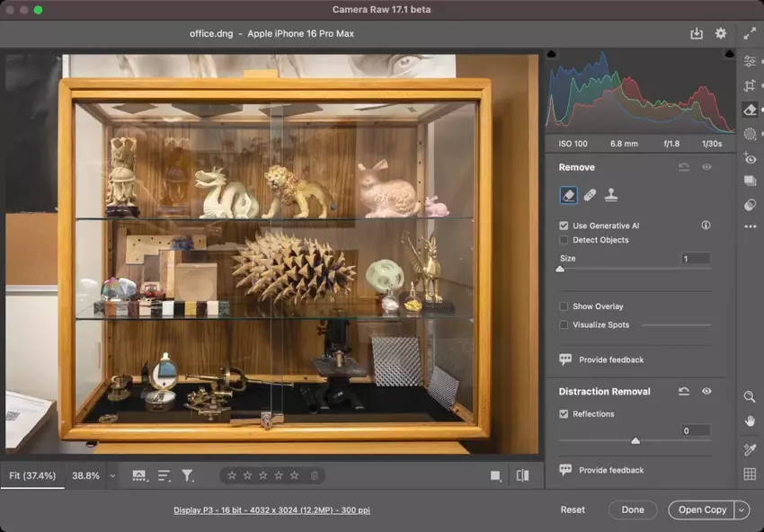Open the zoom level dropdown
Viewport: 764px width, 532px height.
pos(111,475)
